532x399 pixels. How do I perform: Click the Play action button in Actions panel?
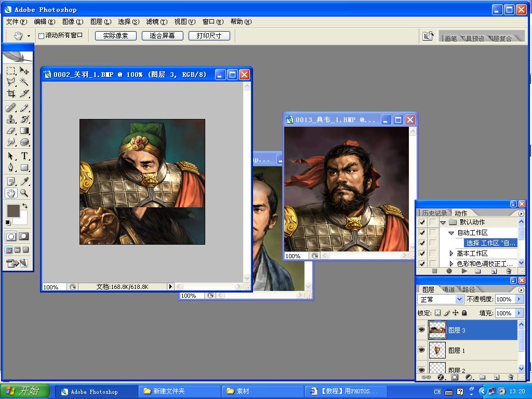pyautogui.click(x=464, y=271)
